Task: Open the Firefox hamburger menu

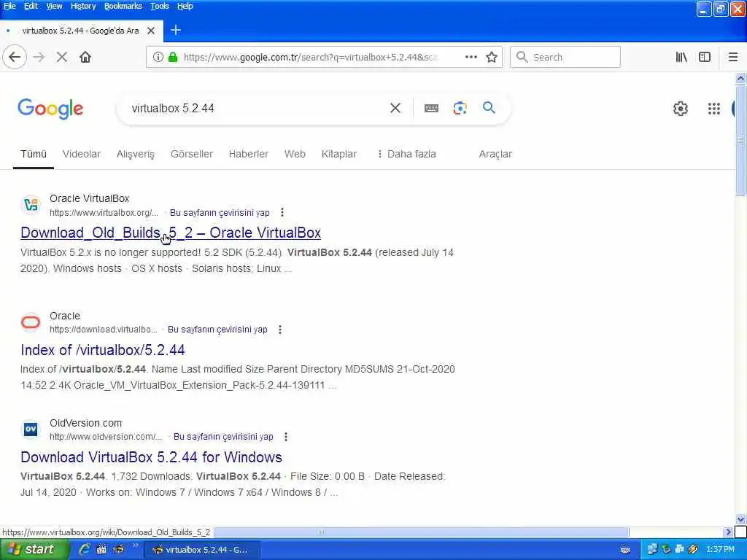Action: click(x=732, y=57)
